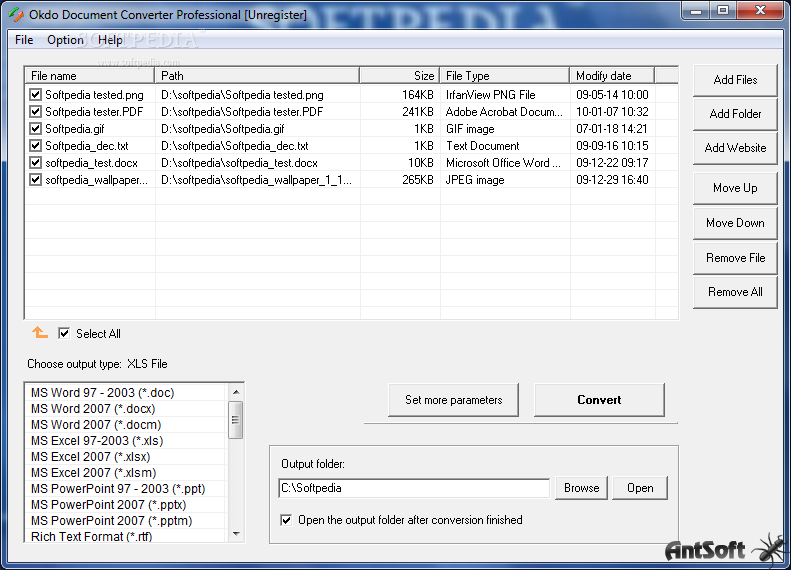Click the output folder path field
The width and height of the screenshot is (791, 570).
[x=414, y=488]
